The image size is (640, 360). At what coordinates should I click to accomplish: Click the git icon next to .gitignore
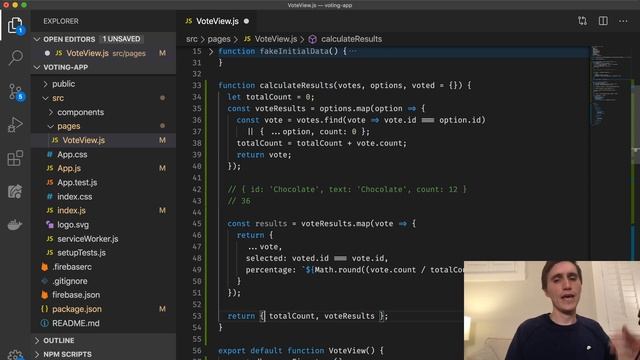[45, 281]
